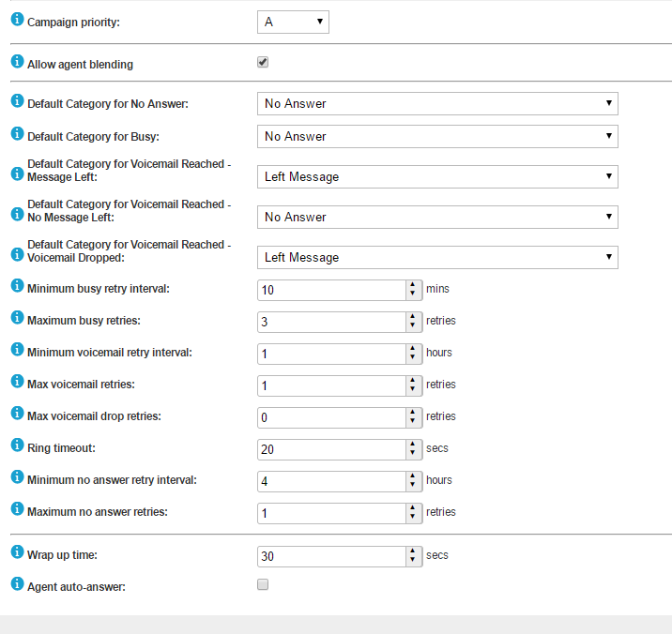Open info icon for Default Category for Busy
This screenshot has width=672, height=634.
[17, 134]
